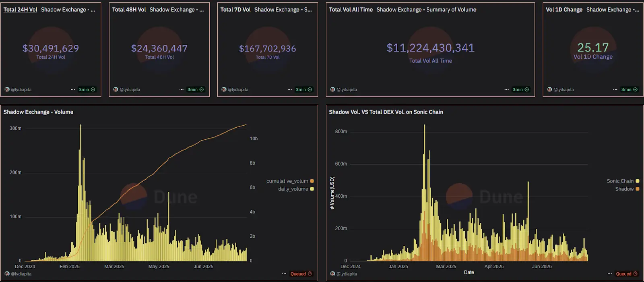Click the avatar icon on Total 7D Vol card
The width and height of the screenshot is (644, 282).
tap(224, 89)
